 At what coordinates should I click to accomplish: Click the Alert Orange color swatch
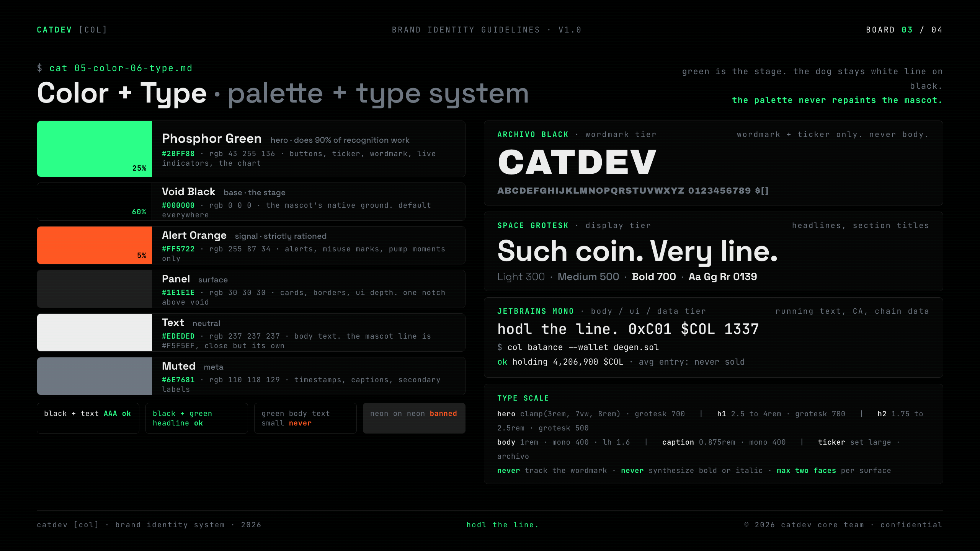click(95, 245)
